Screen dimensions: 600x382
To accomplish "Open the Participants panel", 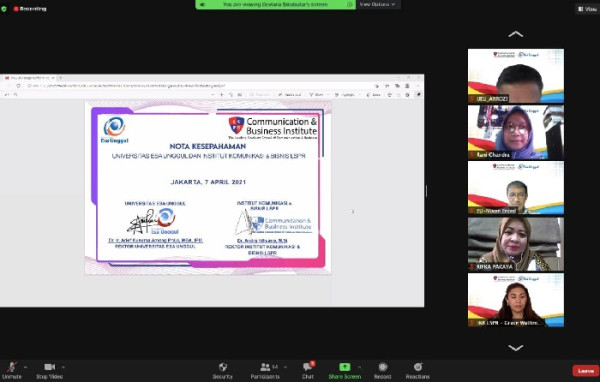I will coord(265,371).
